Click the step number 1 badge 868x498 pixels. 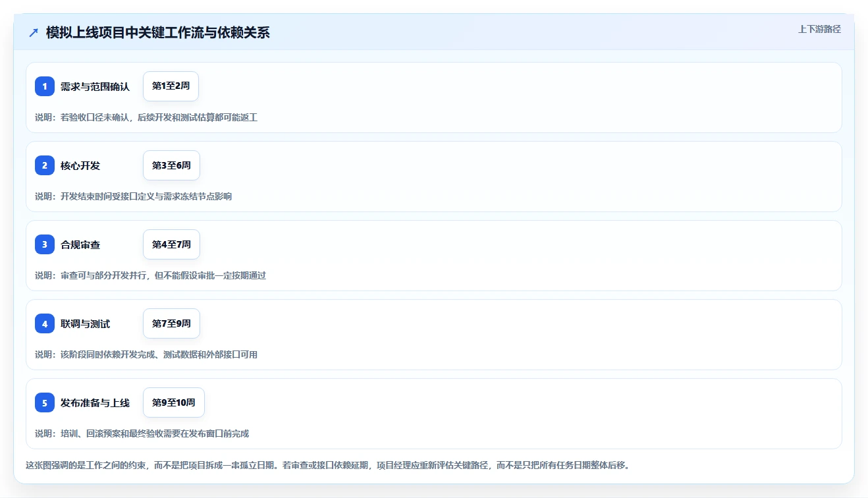coord(45,86)
